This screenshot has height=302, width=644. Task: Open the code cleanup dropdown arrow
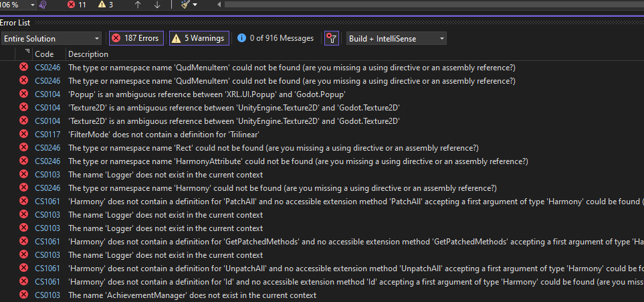coord(195,5)
